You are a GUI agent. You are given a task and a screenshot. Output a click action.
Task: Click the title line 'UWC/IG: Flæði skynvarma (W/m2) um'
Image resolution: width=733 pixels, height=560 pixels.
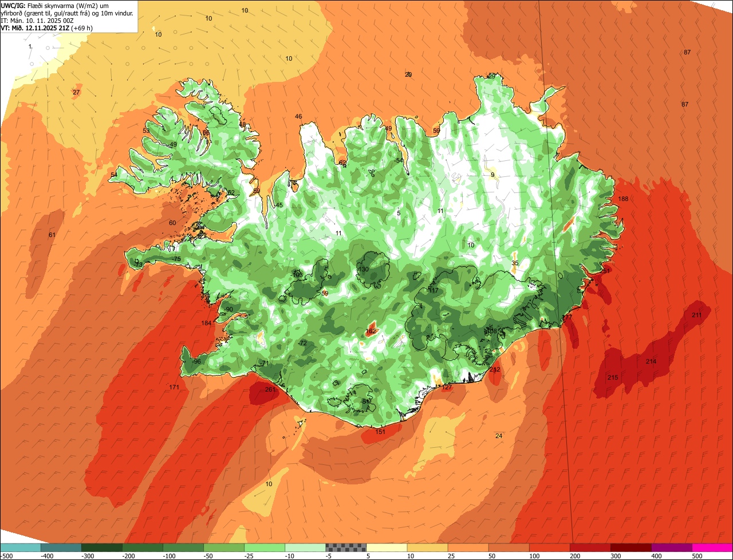(x=54, y=6)
